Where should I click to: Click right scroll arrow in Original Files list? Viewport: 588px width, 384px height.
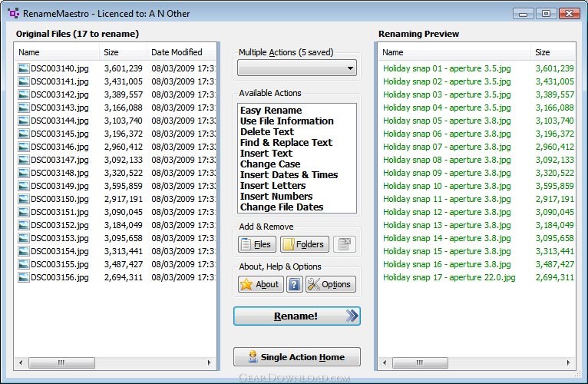(210, 362)
